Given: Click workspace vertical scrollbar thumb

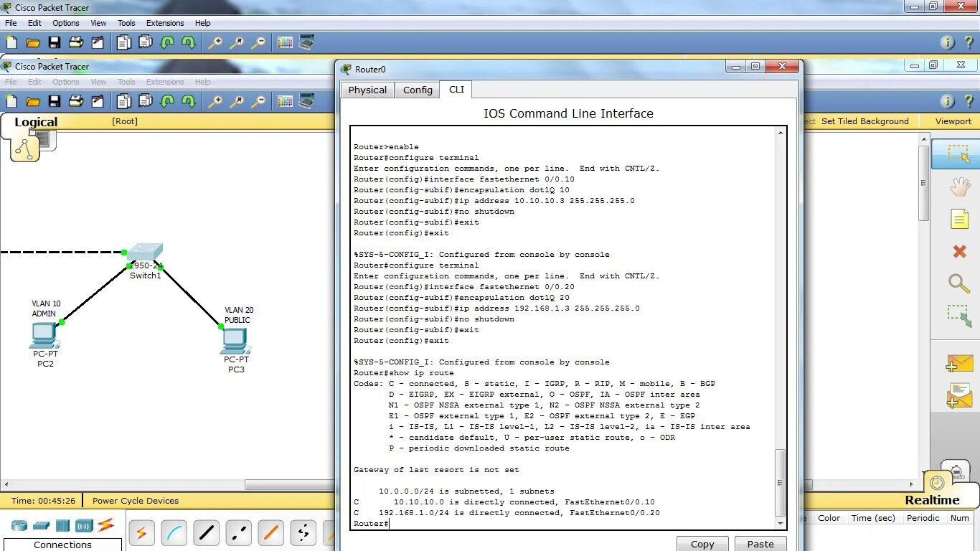Looking at the screenshot, I should tap(924, 183).
